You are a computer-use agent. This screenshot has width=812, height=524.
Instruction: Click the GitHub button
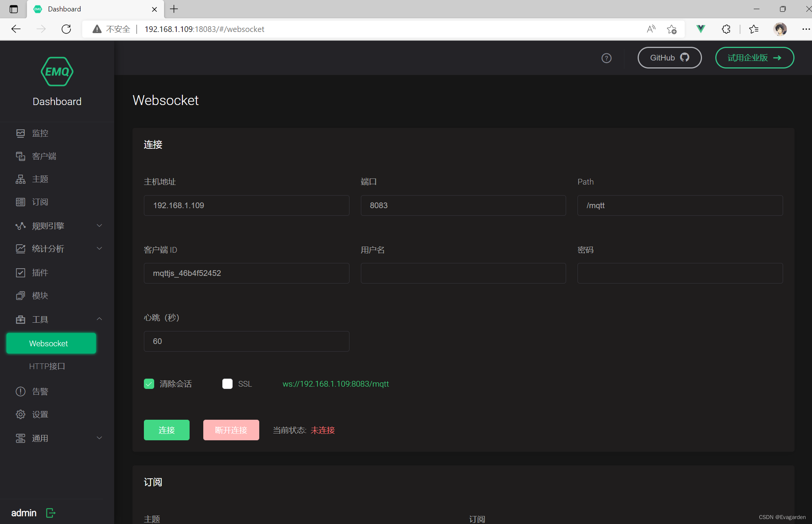(669, 58)
